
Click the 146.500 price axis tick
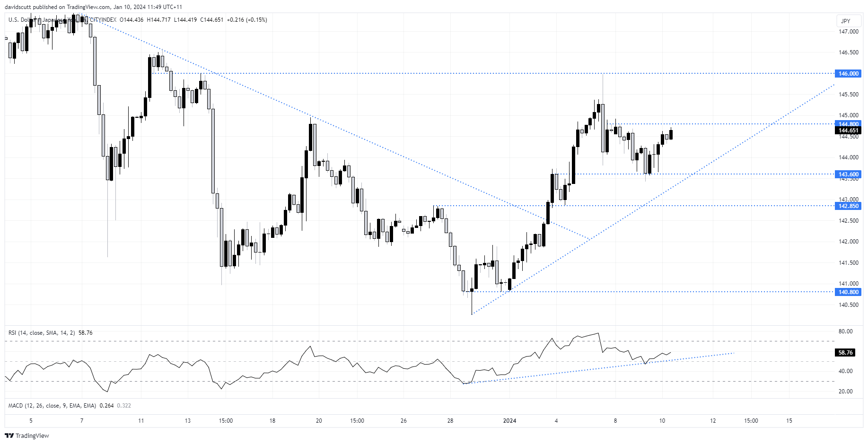[849, 52]
